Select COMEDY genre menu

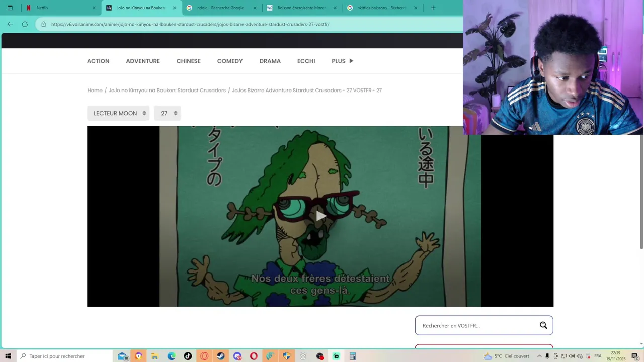pyautogui.click(x=230, y=61)
